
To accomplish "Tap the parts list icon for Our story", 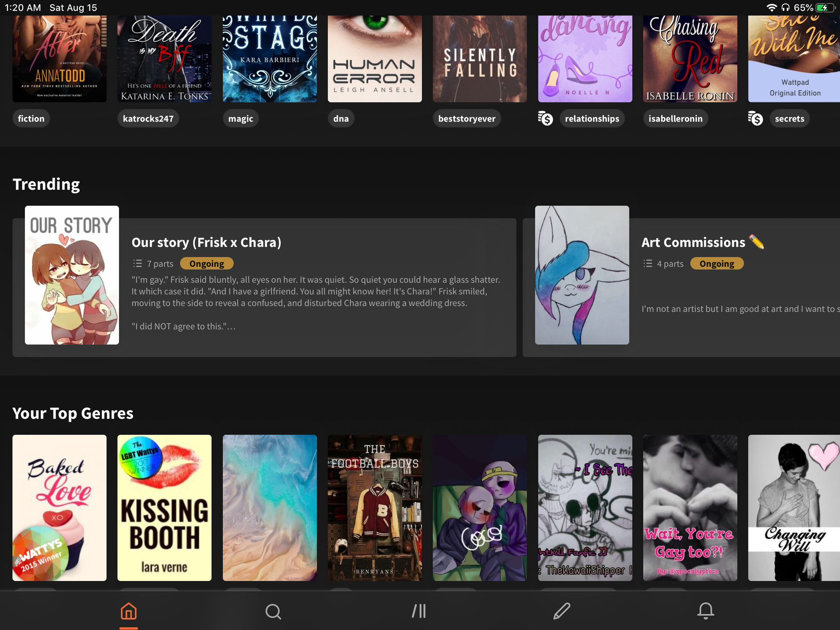I will (138, 263).
